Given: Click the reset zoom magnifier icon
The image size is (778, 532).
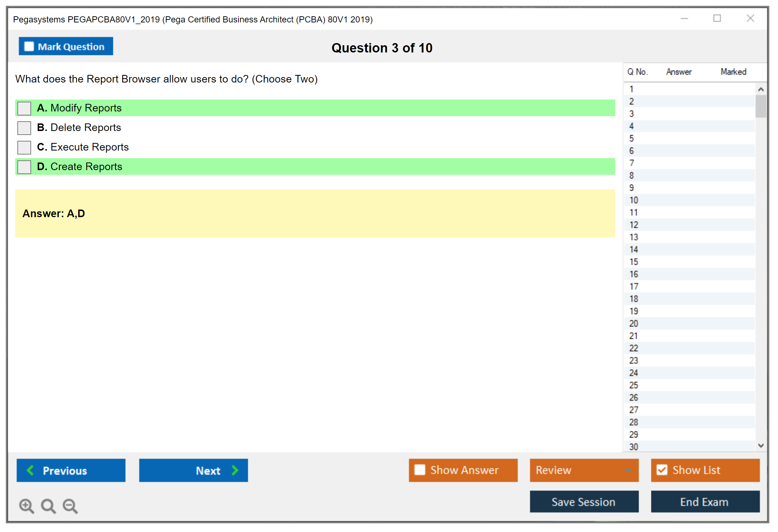Looking at the screenshot, I should click(x=48, y=506).
